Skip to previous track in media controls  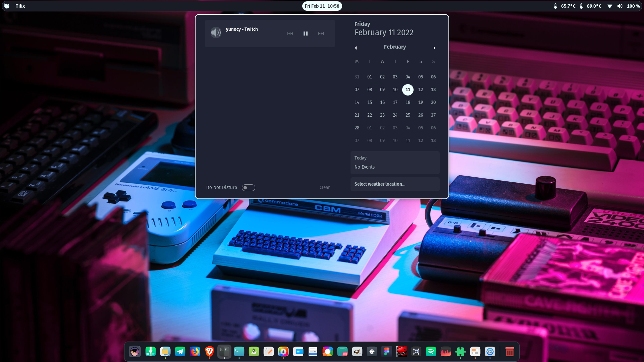pyautogui.click(x=290, y=33)
